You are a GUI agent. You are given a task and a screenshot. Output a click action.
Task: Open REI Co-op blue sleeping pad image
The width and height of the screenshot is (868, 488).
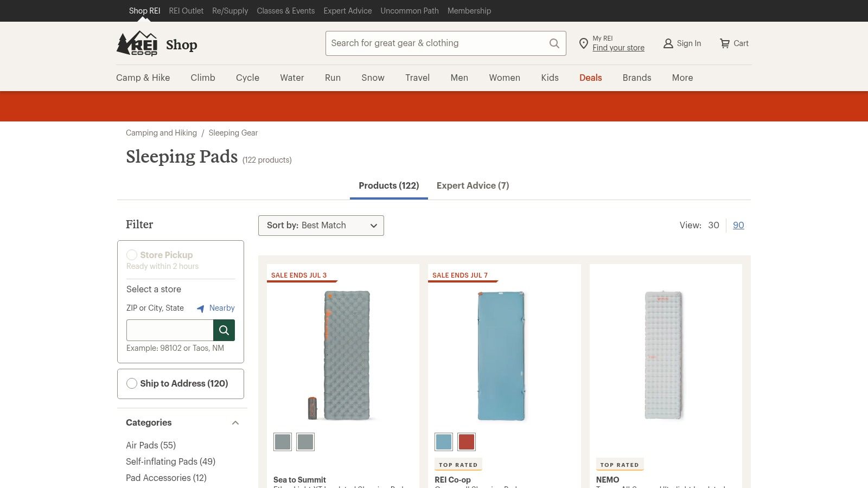[x=502, y=356]
